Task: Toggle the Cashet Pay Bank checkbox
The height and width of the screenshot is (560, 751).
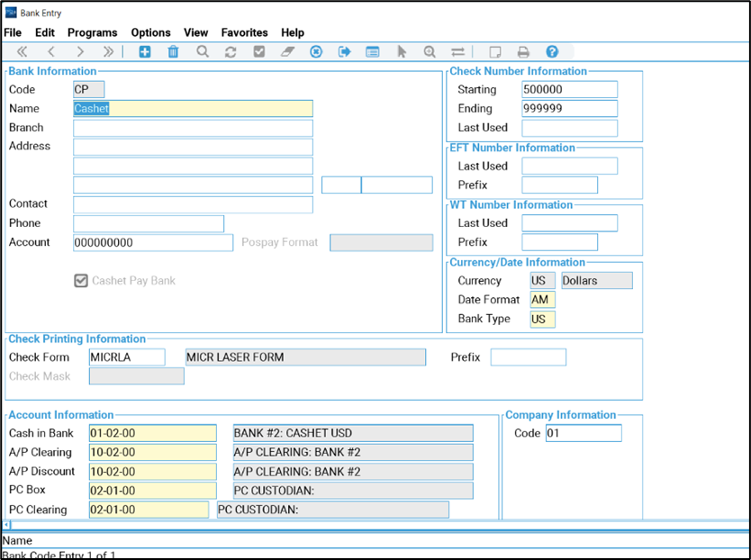Action: (81, 281)
